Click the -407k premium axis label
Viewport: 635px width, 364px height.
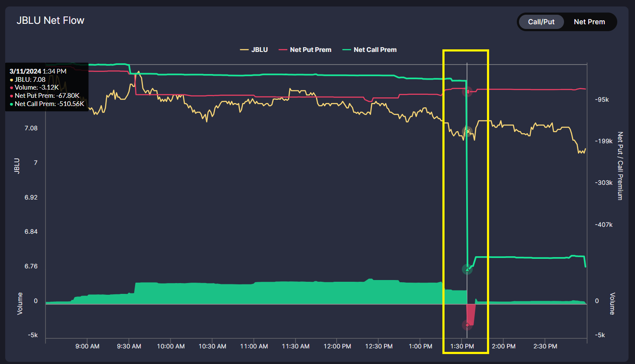(x=603, y=225)
